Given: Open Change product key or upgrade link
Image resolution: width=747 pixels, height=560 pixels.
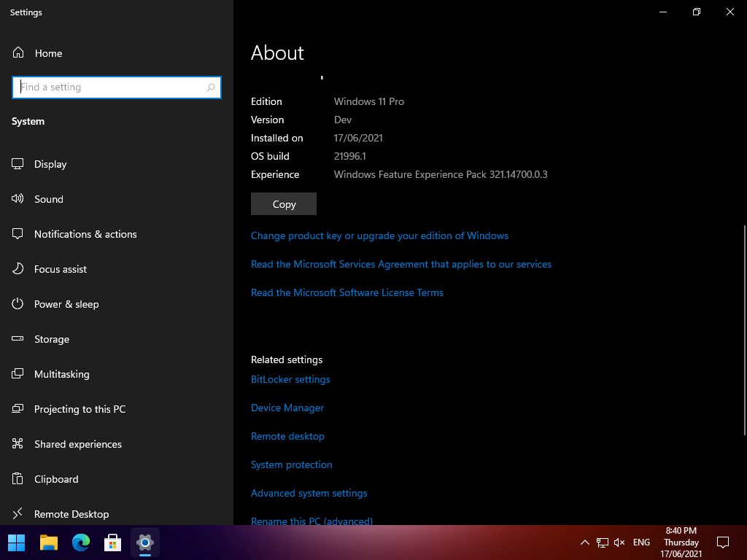Looking at the screenshot, I should [379, 236].
